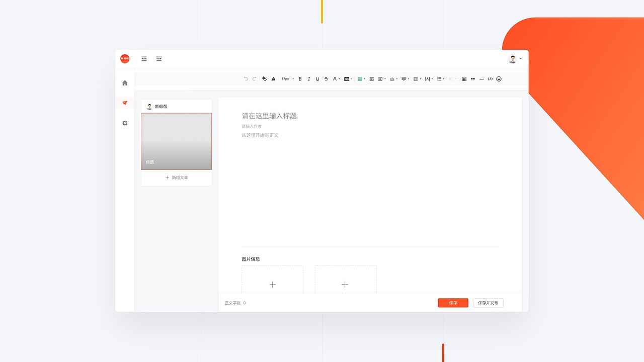
Task: Open the text background color dropdown
Action: coord(348,79)
